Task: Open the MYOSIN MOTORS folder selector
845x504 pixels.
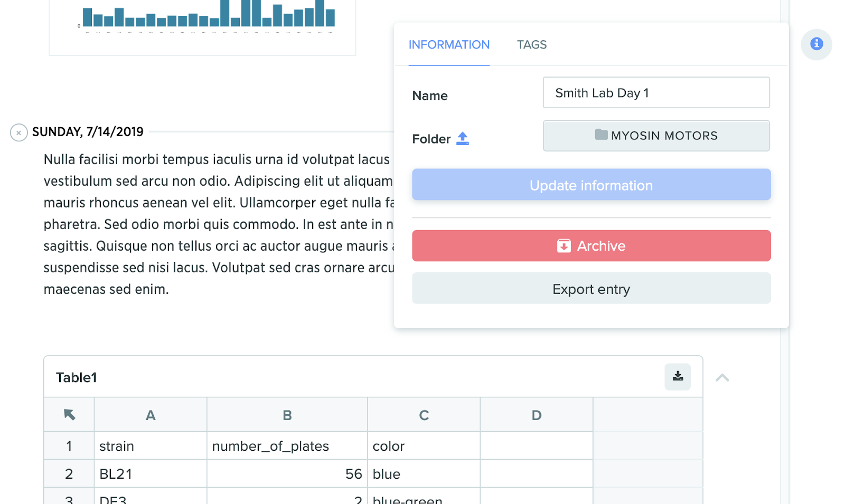Action: (656, 136)
